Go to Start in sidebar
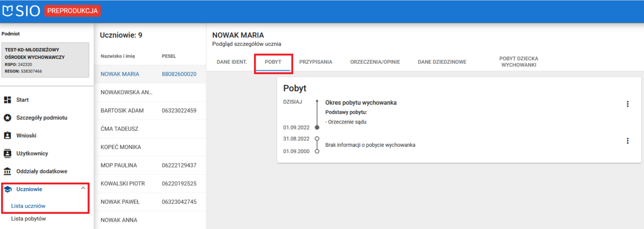The height and width of the screenshot is (229, 644). click(x=22, y=99)
